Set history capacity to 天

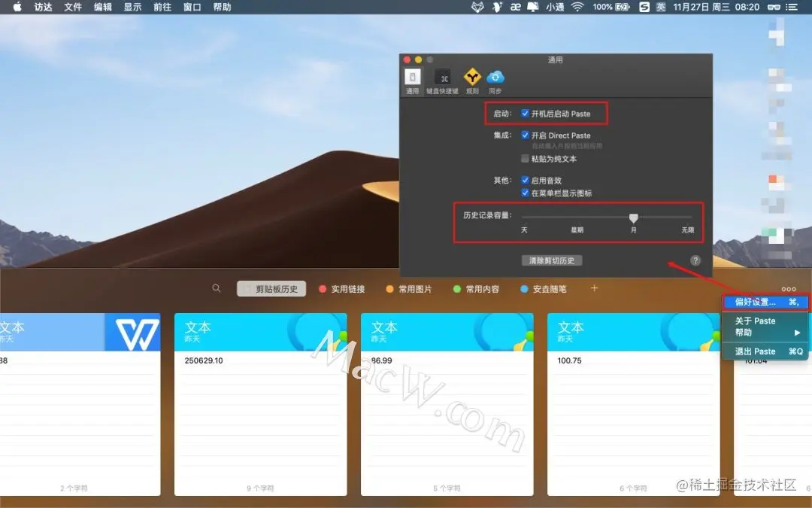(524, 230)
